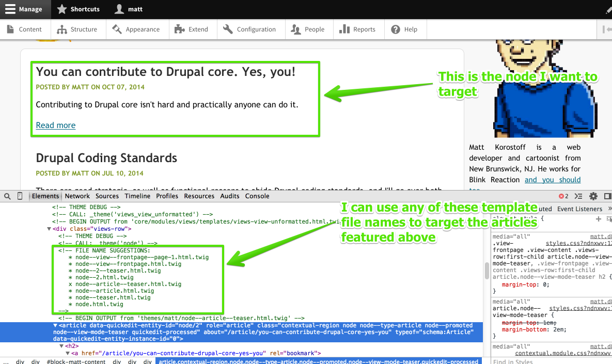The height and width of the screenshot is (364, 612).
Task: Open the Extend modules section
Action: tap(192, 29)
